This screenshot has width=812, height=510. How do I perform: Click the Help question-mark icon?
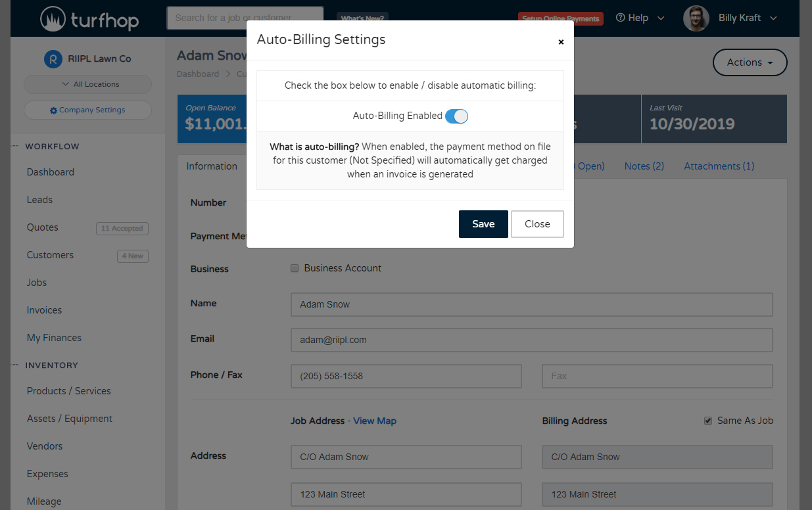click(618, 18)
